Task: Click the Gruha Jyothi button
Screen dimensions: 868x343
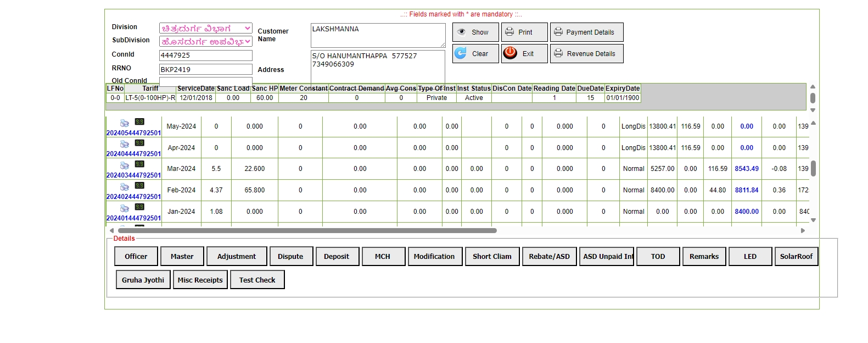Action: click(x=143, y=280)
